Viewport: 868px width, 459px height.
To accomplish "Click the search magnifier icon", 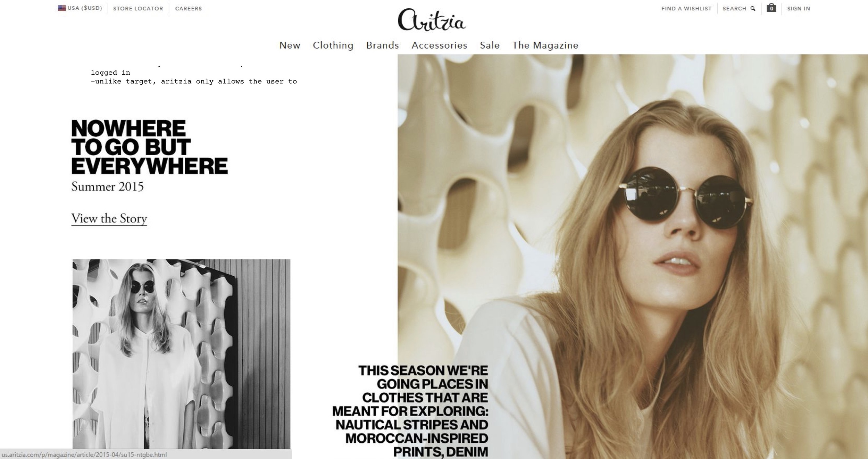I will 753,8.
